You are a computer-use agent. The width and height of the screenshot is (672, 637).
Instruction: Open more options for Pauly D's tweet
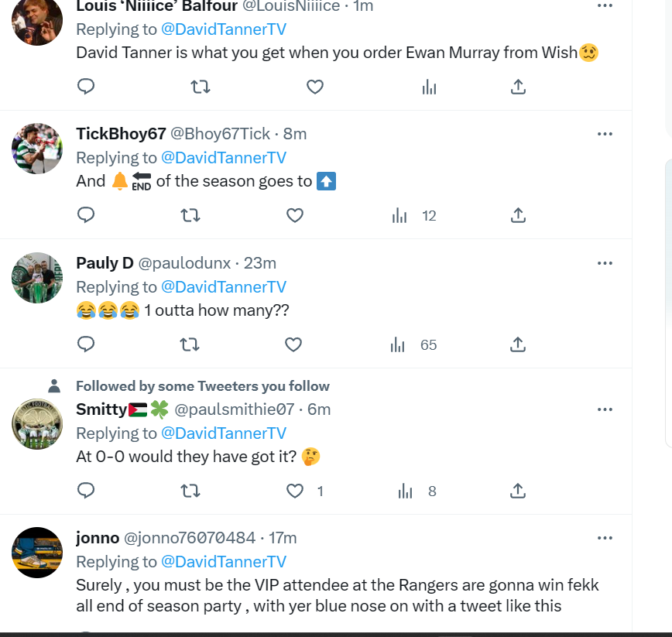605,263
